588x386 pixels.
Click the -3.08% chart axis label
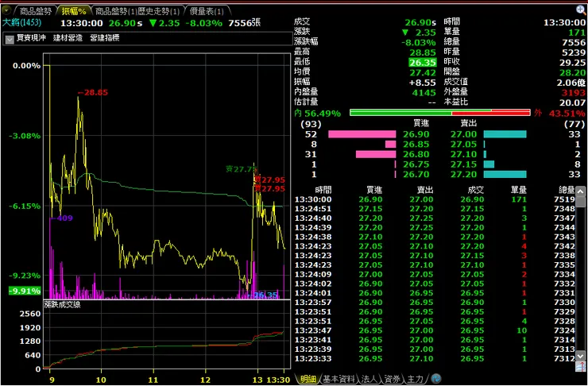pyautogui.click(x=25, y=136)
